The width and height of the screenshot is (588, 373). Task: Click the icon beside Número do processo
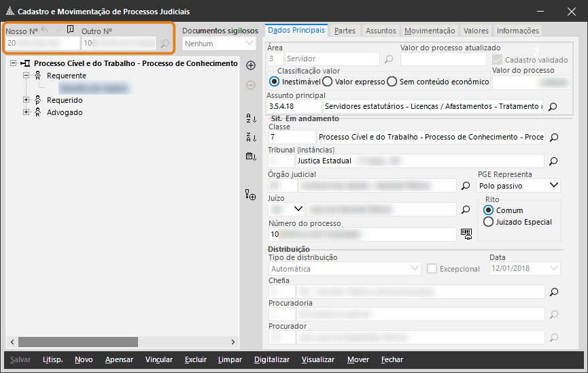(466, 233)
